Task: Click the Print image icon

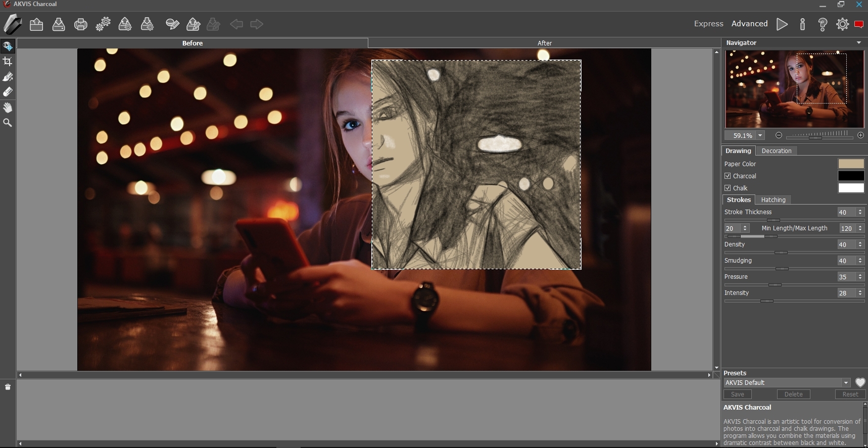Action: coord(81,24)
